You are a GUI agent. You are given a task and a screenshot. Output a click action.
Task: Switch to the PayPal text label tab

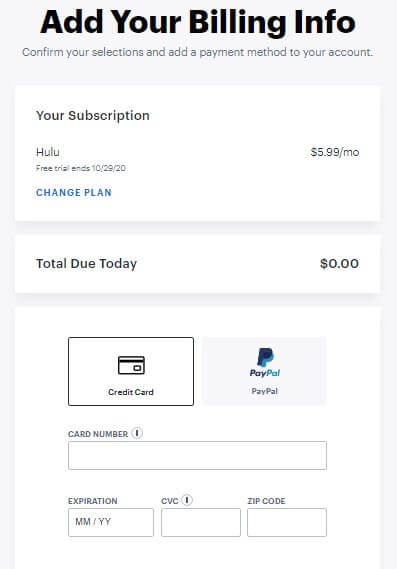coord(265,391)
